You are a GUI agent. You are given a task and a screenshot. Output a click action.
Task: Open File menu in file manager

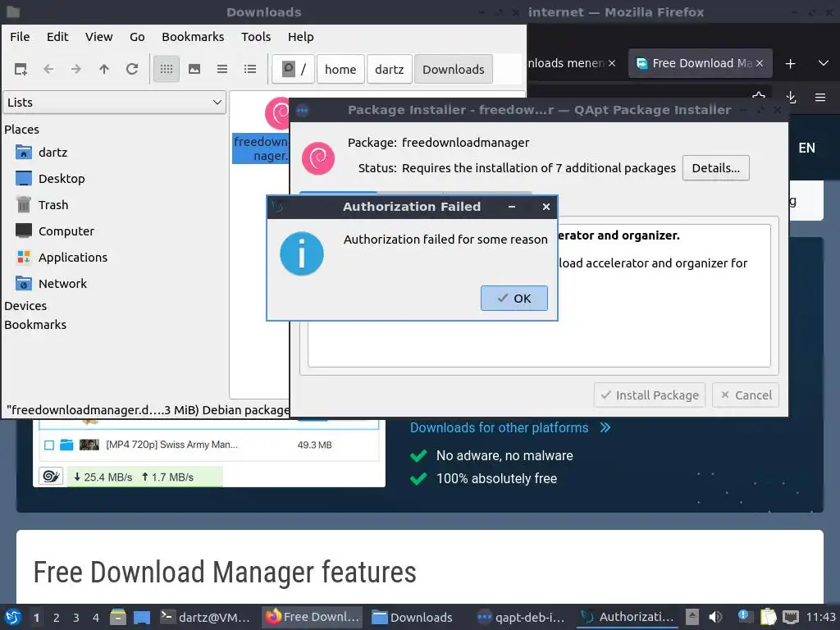(x=20, y=37)
